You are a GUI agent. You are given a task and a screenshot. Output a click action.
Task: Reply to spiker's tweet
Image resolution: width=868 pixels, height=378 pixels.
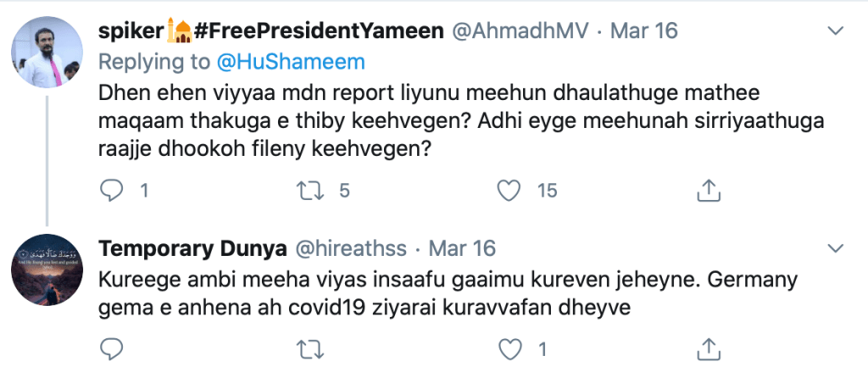[113, 191]
